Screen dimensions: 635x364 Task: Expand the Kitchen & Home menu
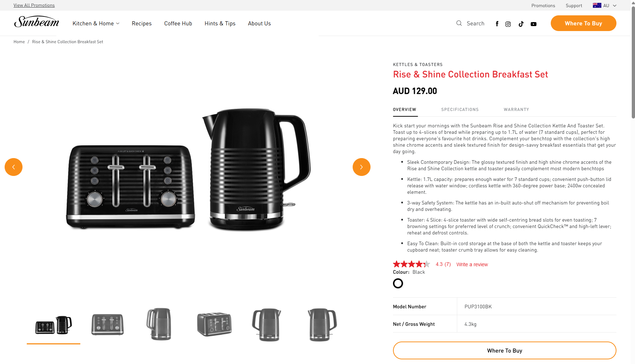96,24
